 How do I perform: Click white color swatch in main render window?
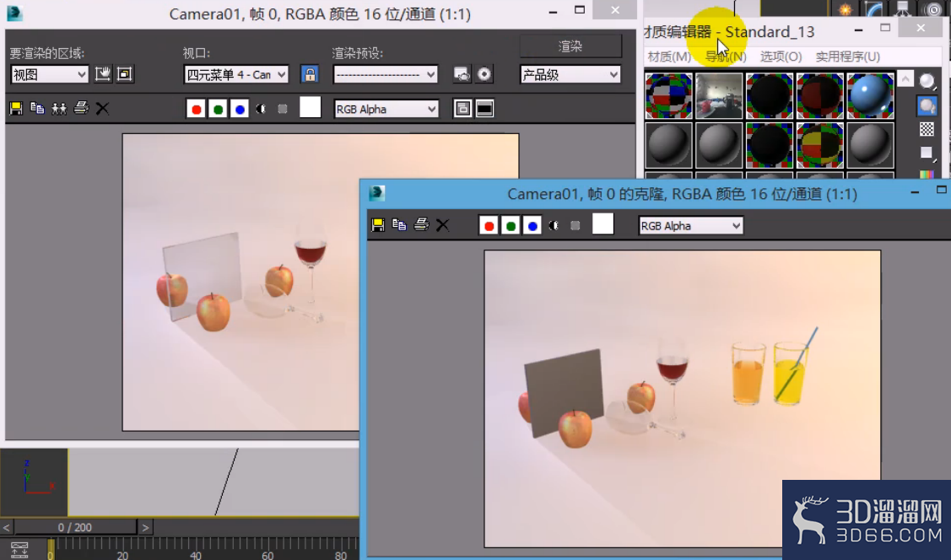[x=310, y=107]
